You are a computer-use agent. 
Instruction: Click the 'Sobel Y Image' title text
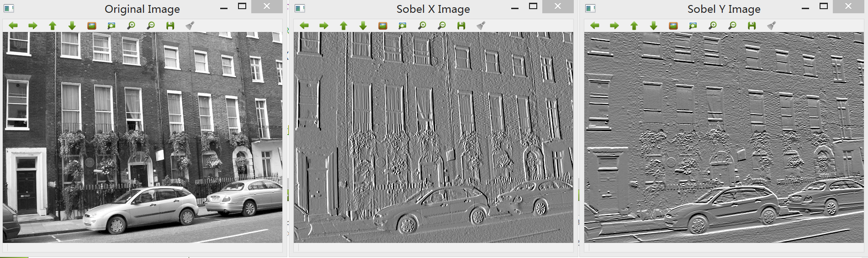724,9
